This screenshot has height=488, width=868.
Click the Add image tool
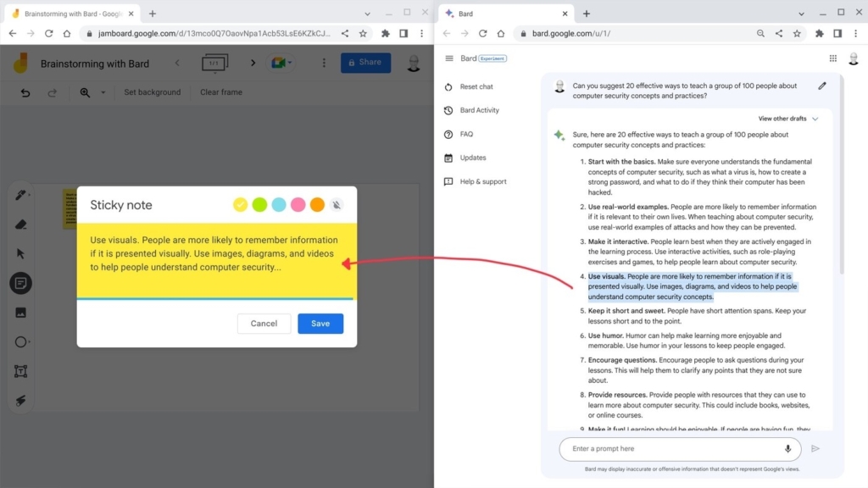tap(20, 313)
